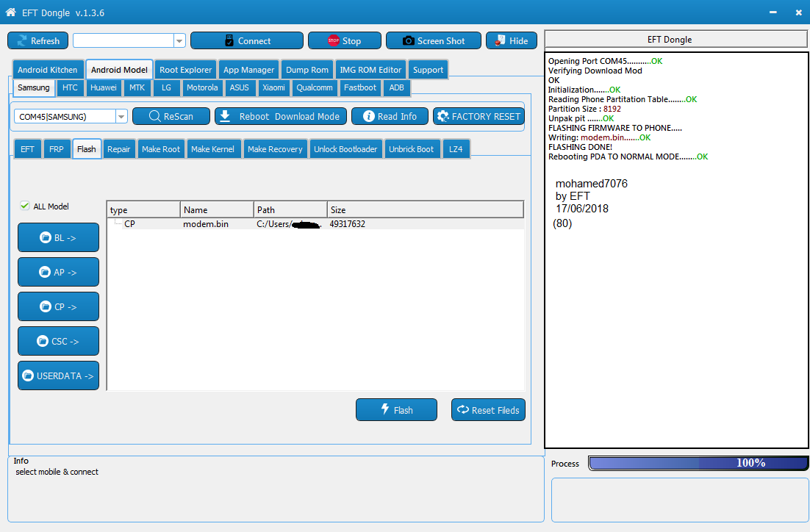Select the CP row in file table
Viewport: 810px width, 532px height.
(315, 223)
